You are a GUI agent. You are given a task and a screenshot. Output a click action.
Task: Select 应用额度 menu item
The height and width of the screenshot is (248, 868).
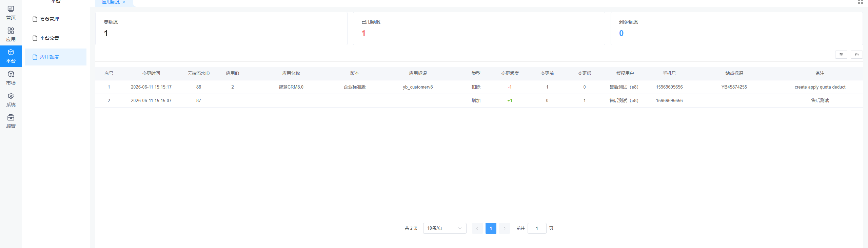(x=56, y=57)
